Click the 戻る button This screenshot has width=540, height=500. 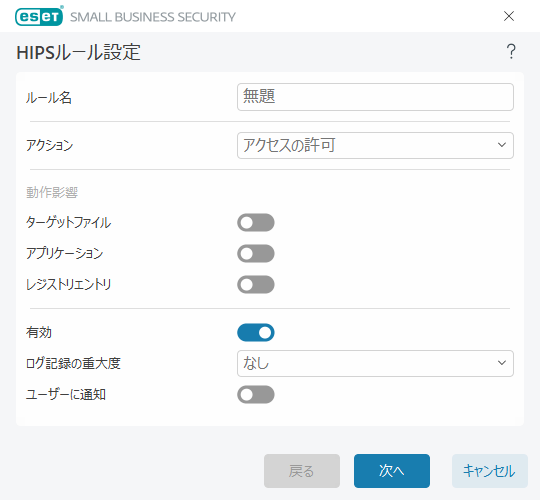(302, 471)
